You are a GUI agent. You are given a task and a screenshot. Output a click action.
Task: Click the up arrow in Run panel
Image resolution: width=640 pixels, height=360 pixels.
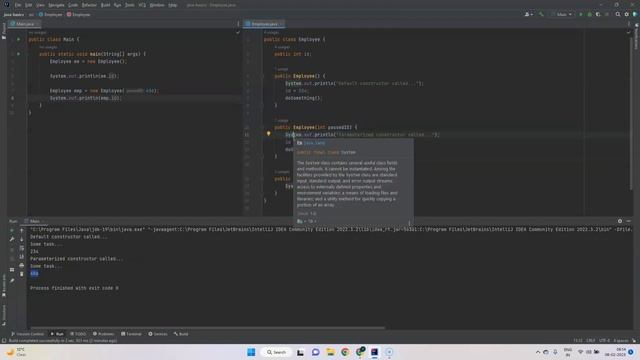(x=22, y=231)
